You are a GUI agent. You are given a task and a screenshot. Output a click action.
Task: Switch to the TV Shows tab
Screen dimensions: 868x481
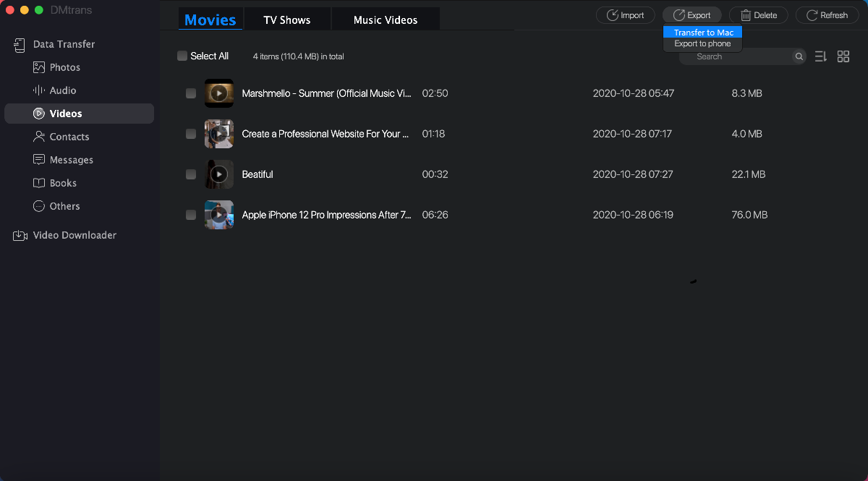point(286,20)
